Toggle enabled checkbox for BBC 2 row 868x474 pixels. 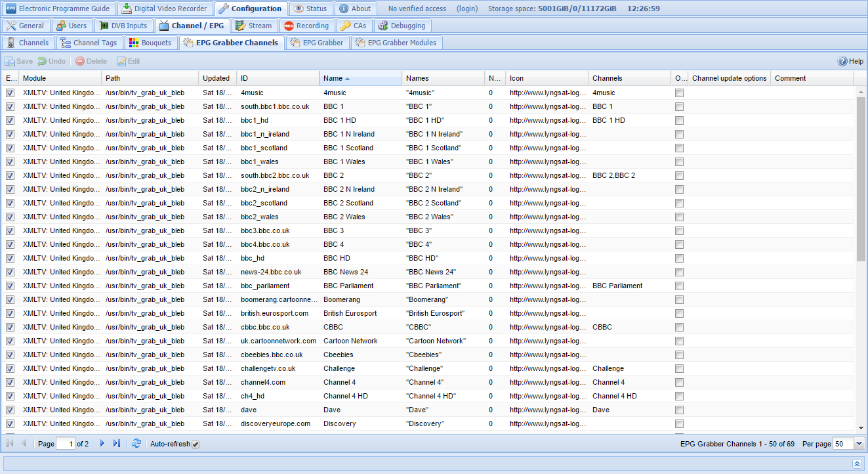coord(10,176)
